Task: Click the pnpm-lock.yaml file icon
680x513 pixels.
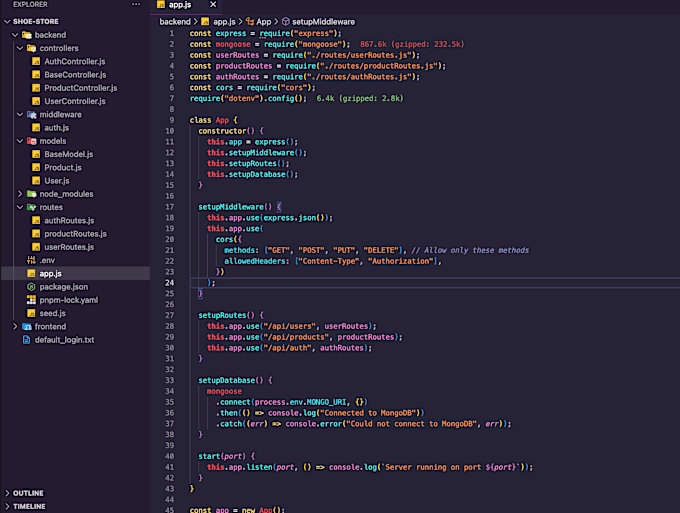Action: (x=31, y=300)
